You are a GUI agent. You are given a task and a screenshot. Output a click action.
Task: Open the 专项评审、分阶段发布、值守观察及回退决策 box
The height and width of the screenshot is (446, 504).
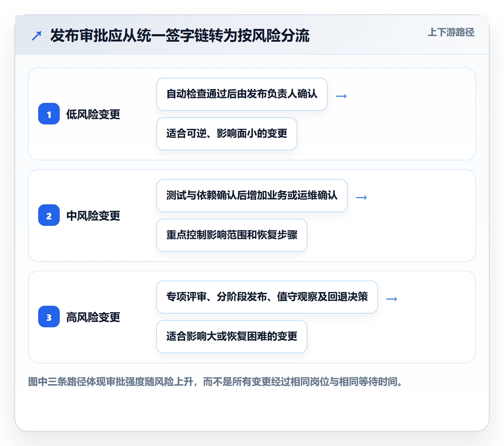point(267,297)
